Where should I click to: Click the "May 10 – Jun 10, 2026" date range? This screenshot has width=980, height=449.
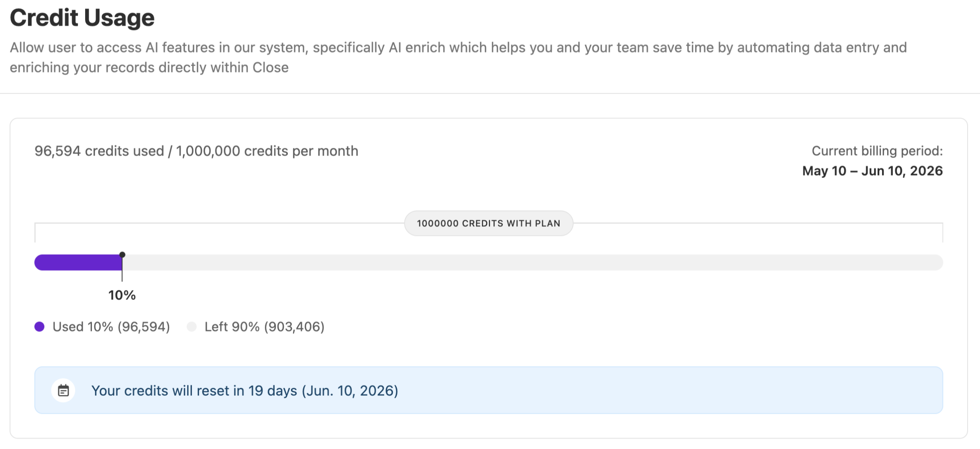(x=873, y=171)
